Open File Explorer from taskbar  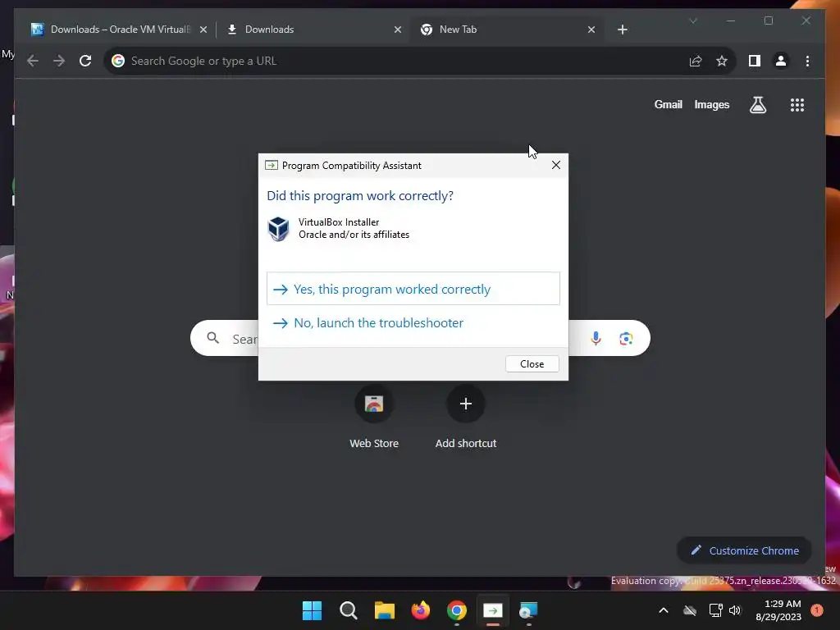[384, 610]
